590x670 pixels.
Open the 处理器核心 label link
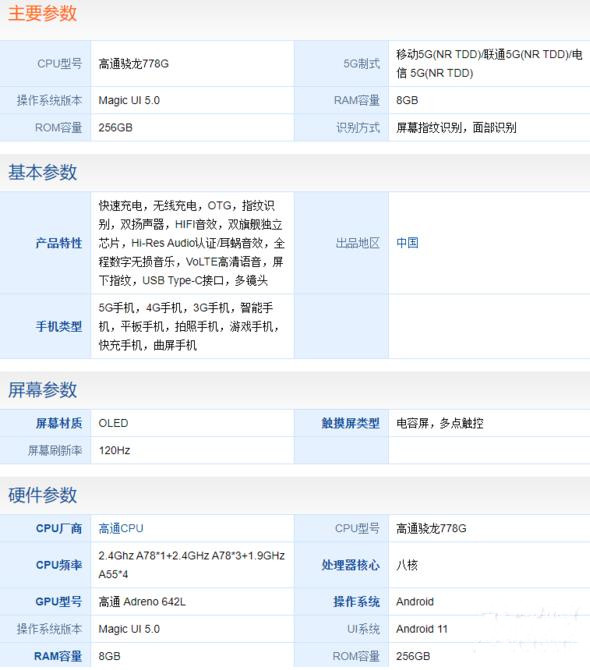[x=351, y=565]
